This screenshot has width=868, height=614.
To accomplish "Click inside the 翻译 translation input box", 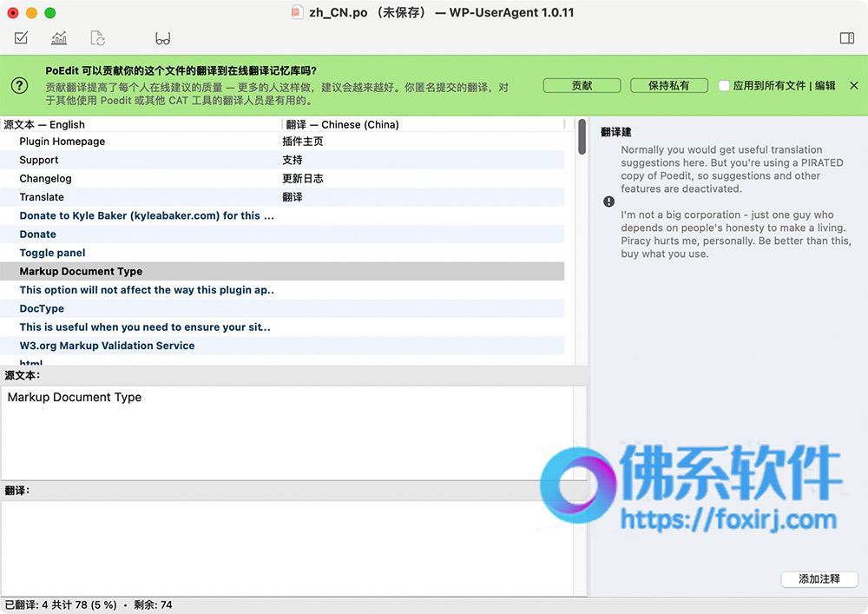I will 286,548.
